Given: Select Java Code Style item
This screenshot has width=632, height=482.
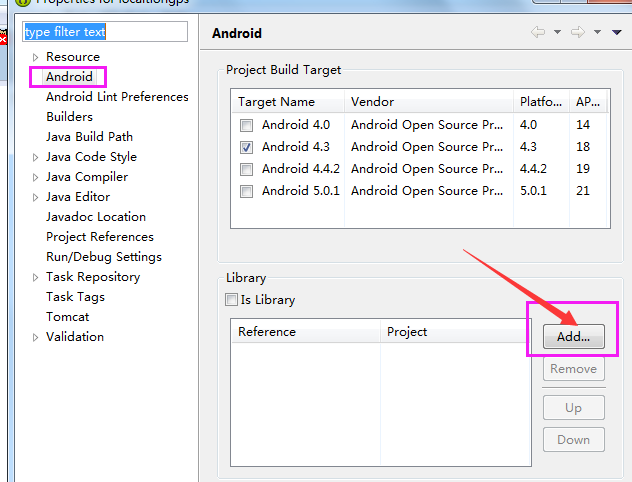Looking at the screenshot, I should pyautogui.click(x=91, y=157).
